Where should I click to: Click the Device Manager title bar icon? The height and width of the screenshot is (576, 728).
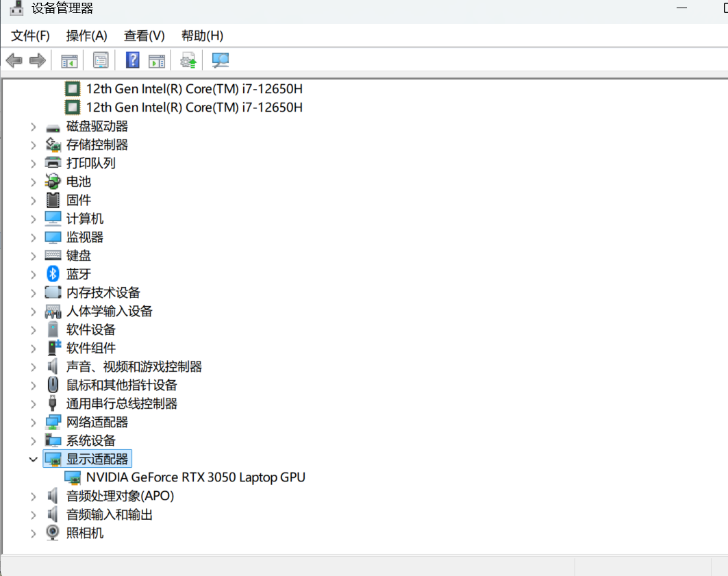click(16, 8)
